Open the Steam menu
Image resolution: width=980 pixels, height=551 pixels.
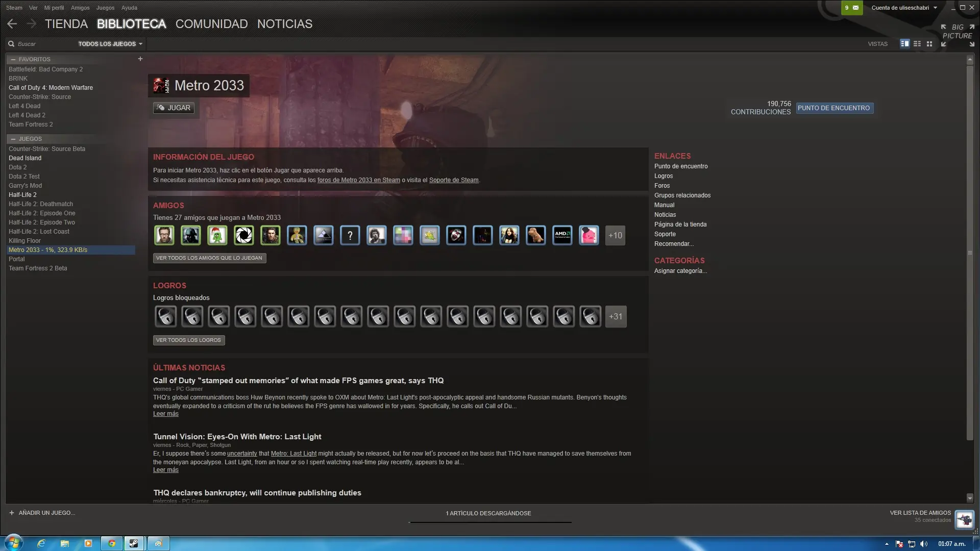[x=14, y=8]
